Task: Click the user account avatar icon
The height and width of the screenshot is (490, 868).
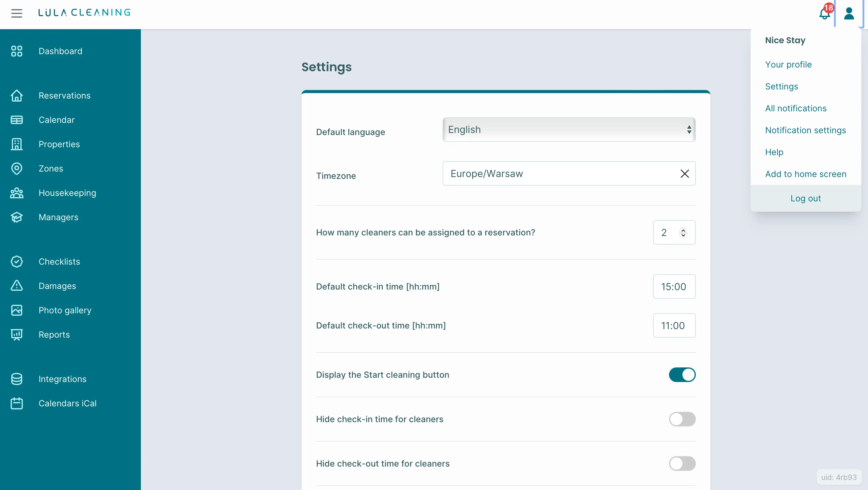Action: click(849, 13)
